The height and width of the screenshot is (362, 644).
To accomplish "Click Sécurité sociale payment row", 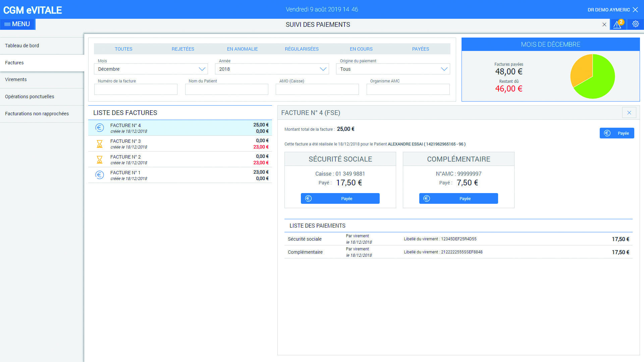I will click(x=458, y=239).
